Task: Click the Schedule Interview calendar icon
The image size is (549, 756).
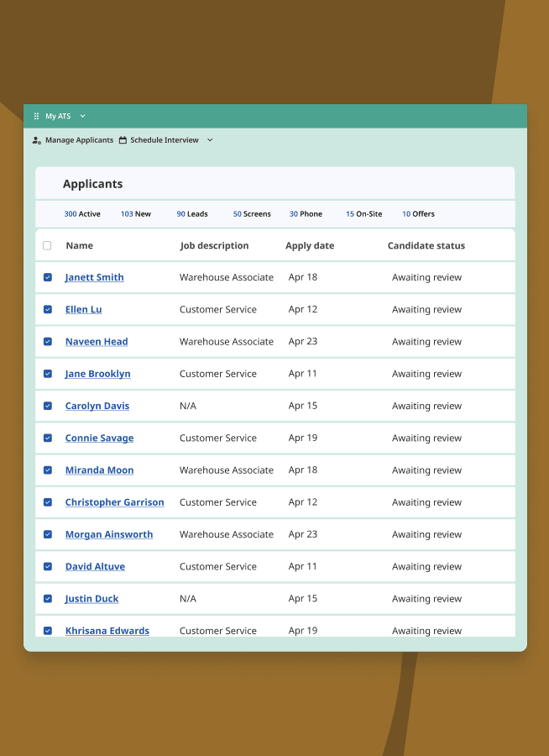Action: coord(123,140)
